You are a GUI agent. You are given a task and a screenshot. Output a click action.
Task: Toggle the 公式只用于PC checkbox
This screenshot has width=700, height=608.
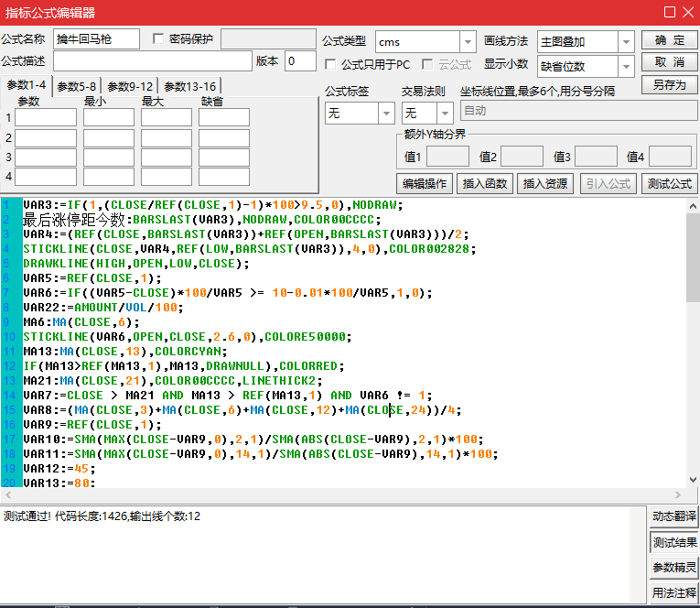click(x=331, y=65)
